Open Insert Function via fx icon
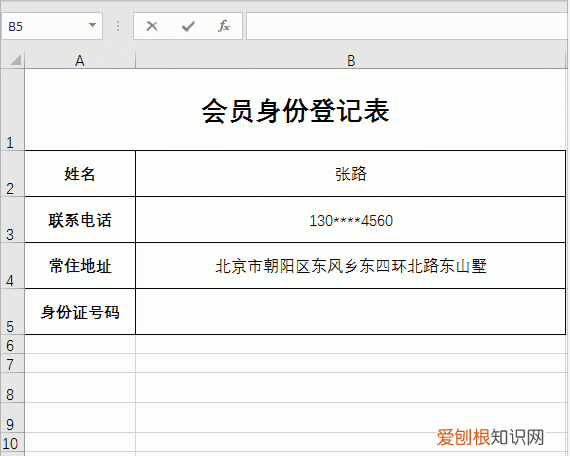This screenshot has height=456, width=570. point(224,26)
